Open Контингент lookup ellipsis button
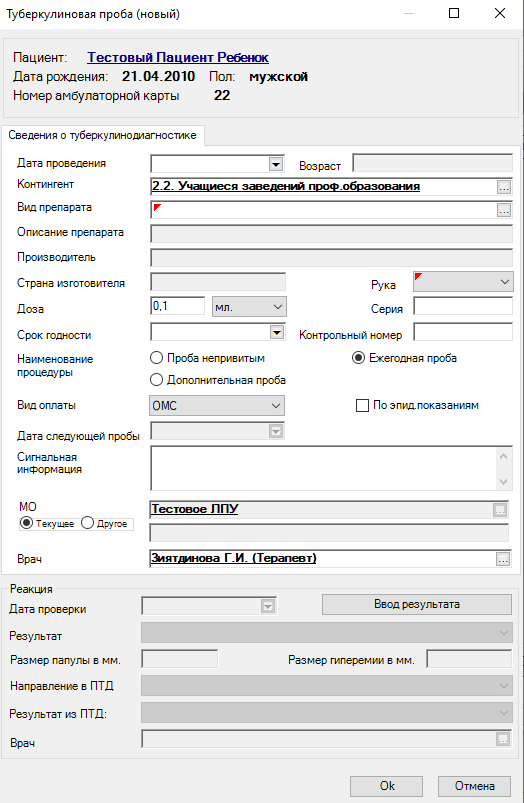The height and width of the screenshot is (803, 524). point(504,187)
